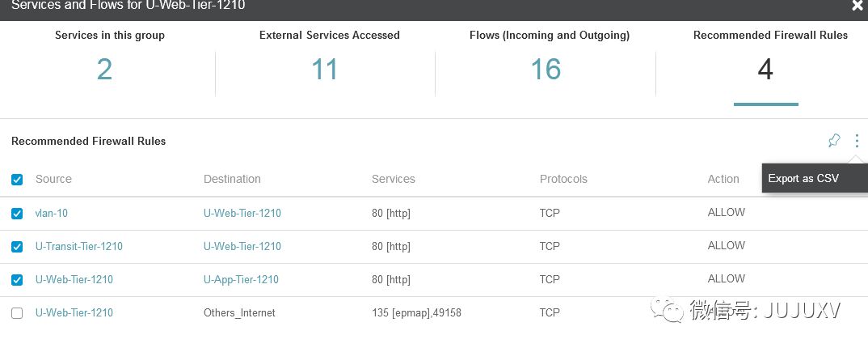Screen dimensions: 868x348
Task: Uncheck the U-Transit-Tier-1210 rule checkbox
Action: pyautogui.click(x=17, y=247)
